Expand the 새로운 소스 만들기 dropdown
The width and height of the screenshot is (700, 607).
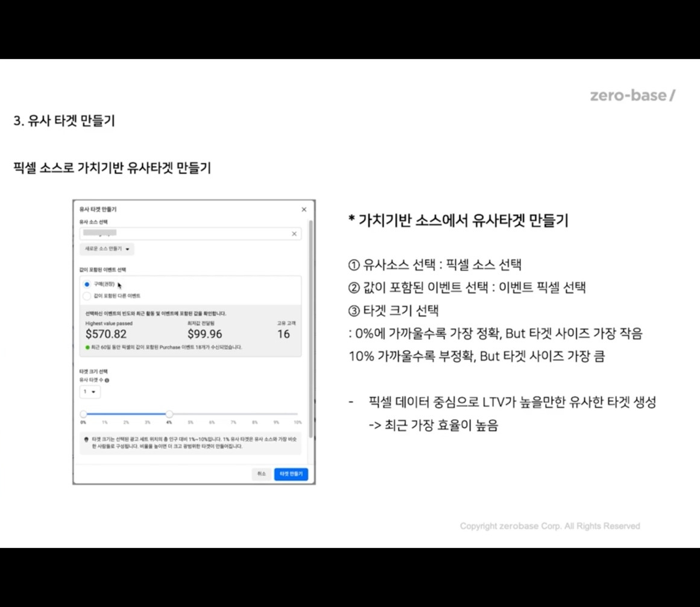107,249
